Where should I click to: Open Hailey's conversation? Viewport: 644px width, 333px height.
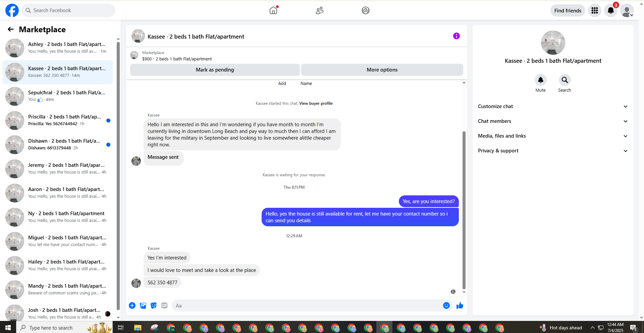click(x=58, y=265)
